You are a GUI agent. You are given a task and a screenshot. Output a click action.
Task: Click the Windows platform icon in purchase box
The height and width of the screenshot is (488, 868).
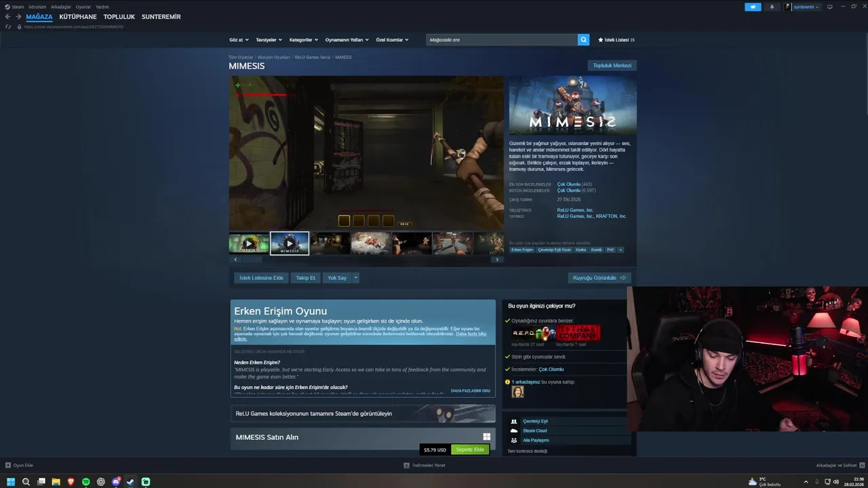(x=486, y=437)
